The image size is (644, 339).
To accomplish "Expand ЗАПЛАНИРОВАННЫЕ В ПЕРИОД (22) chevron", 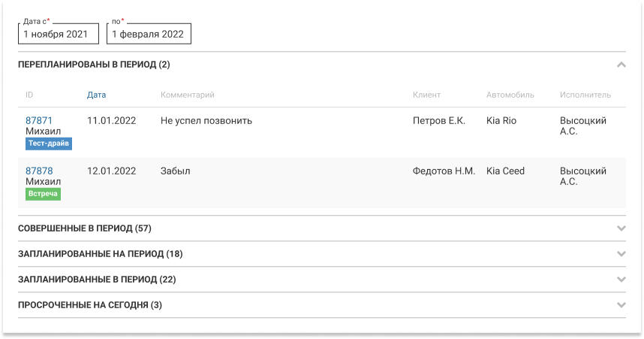I will pos(621,280).
